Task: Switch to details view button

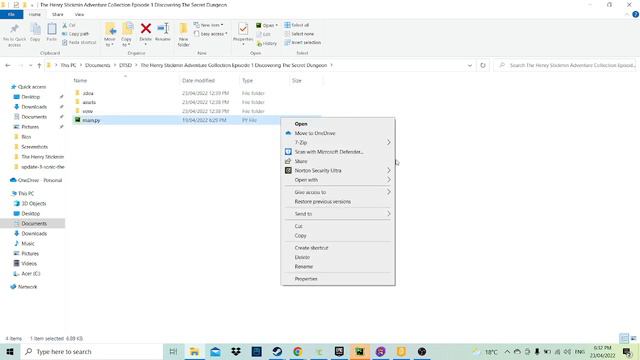Action: [624, 338]
